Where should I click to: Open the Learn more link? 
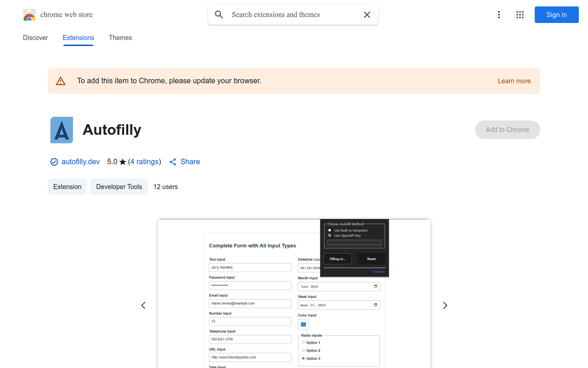[514, 81]
